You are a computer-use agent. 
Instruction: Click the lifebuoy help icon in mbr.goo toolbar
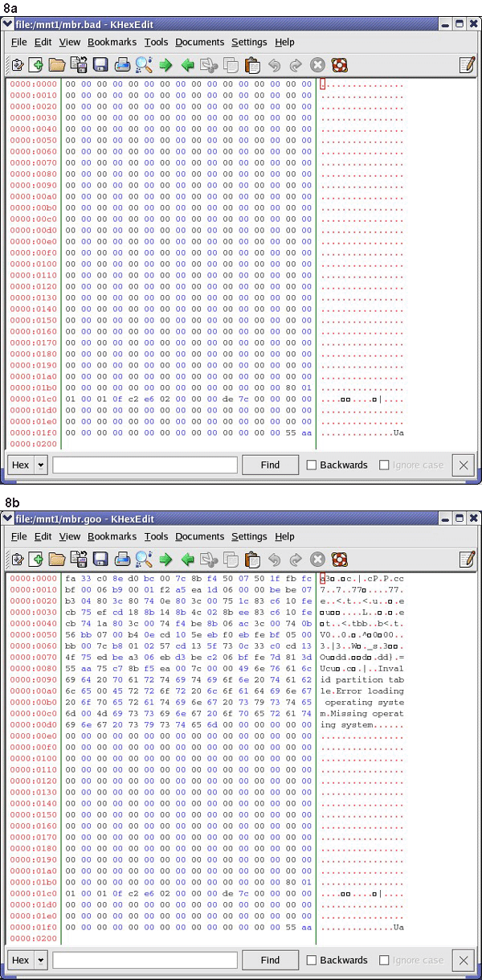339,560
